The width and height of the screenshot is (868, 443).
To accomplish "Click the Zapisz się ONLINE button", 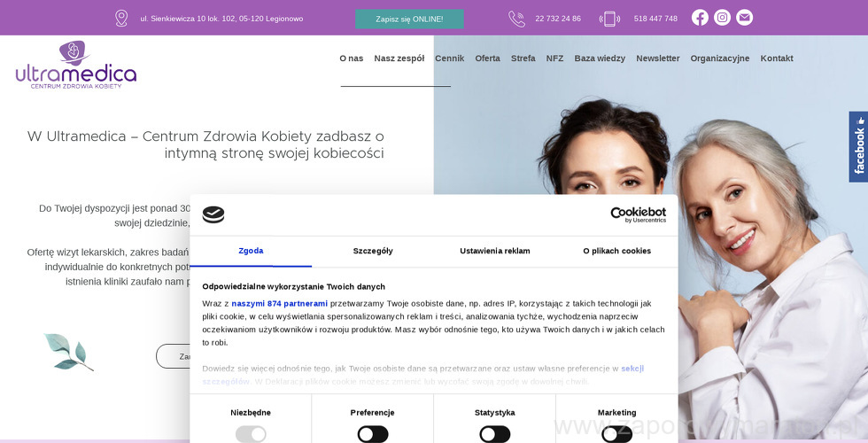I will click(409, 19).
